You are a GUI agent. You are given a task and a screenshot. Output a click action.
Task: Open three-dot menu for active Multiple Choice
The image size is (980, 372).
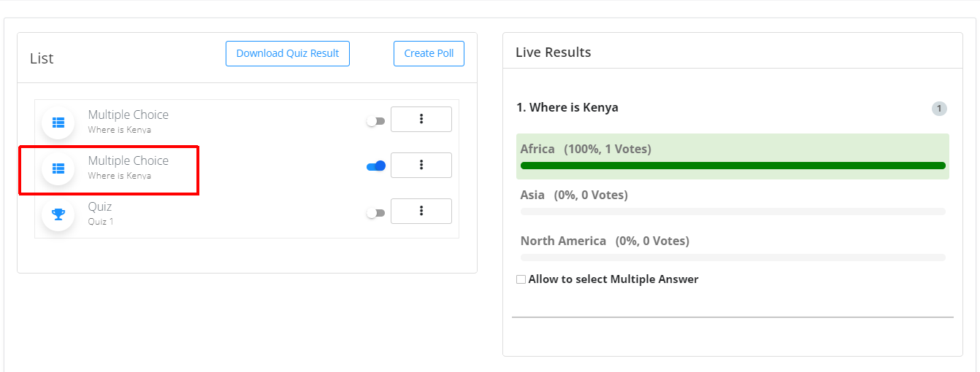pyautogui.click(x=421, y=165)
